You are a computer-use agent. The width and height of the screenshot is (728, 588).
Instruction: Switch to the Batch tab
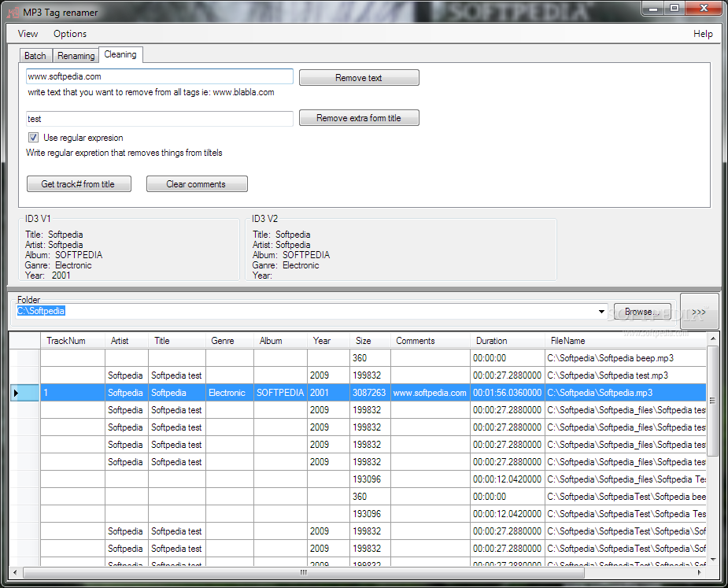[35, 56]
